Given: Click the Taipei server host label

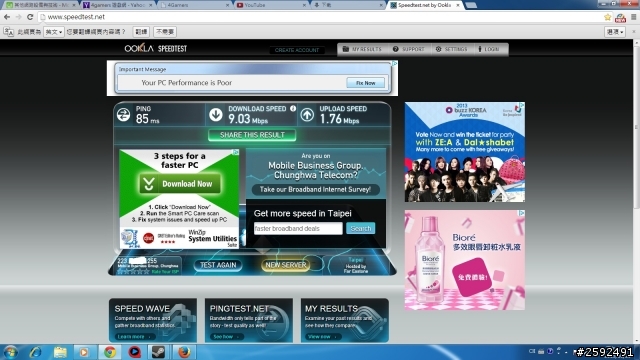Looking at the screenshot, I should click(x=356, y=265).
